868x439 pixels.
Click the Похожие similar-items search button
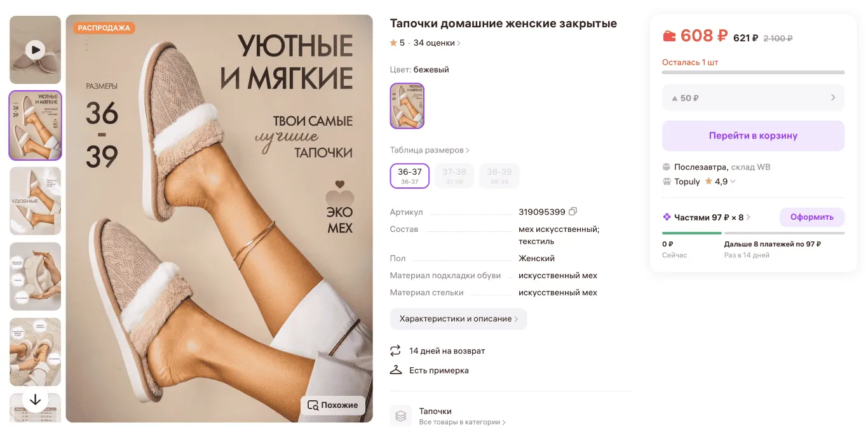tap(333, 405)
